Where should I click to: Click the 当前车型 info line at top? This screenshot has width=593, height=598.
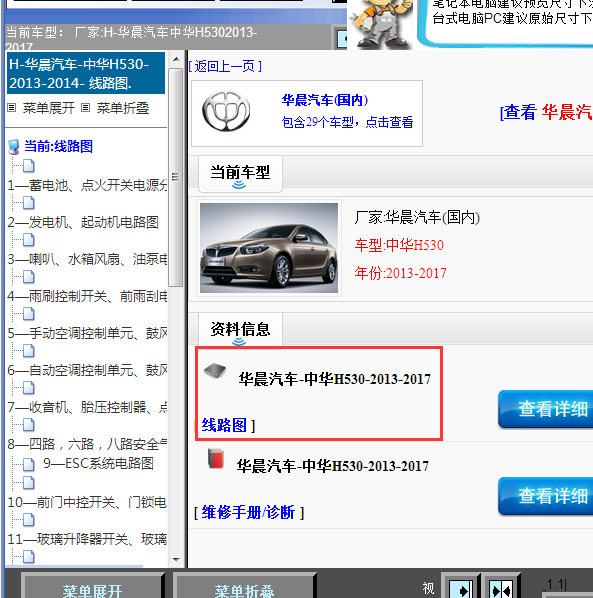click(x=132, y=38)
